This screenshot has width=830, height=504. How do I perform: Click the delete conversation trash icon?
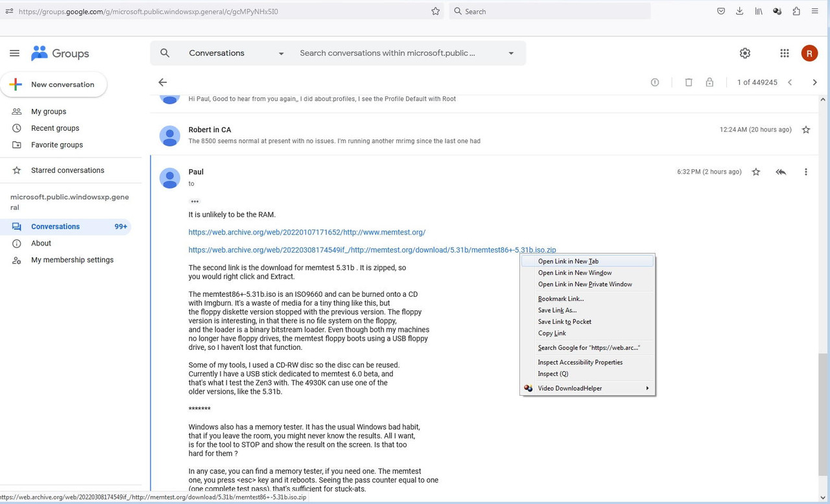[x=689, y=82]
